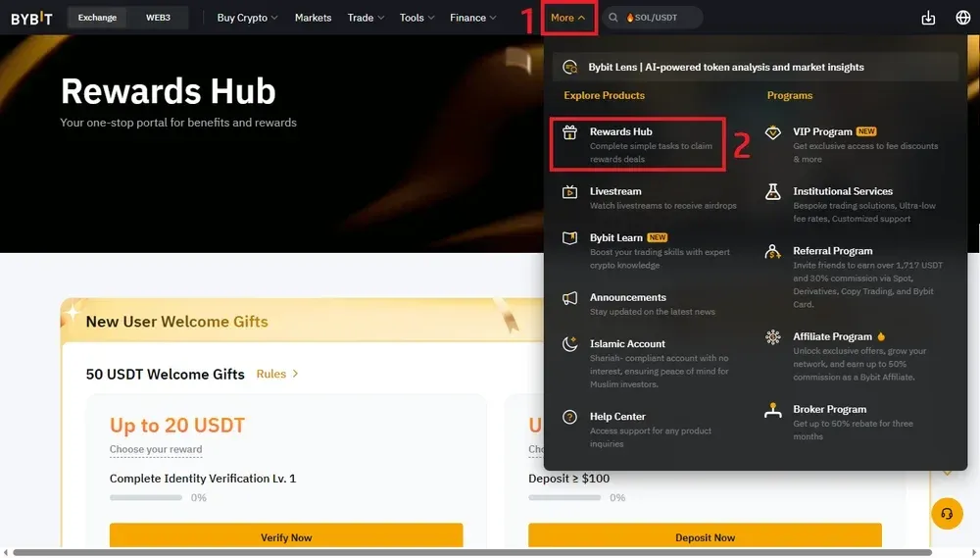Click the Verify Now button
980x558 pixels.
tap(286, 536)
